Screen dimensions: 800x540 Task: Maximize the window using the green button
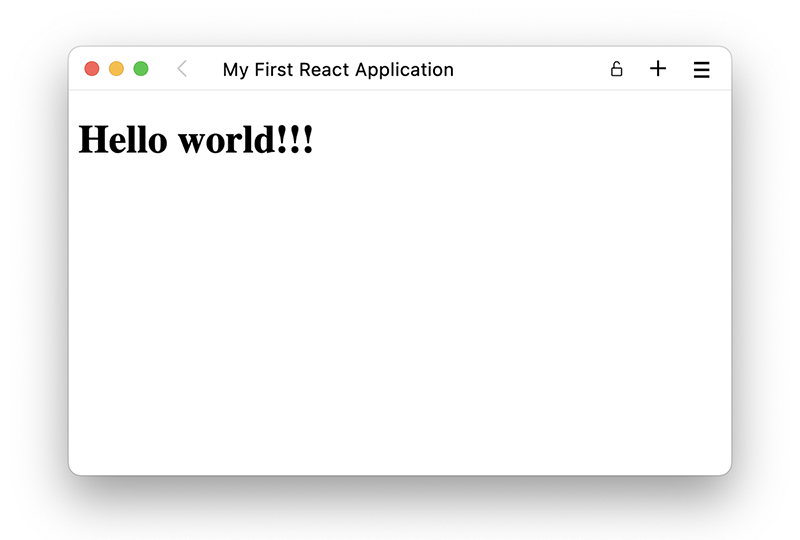141,69
